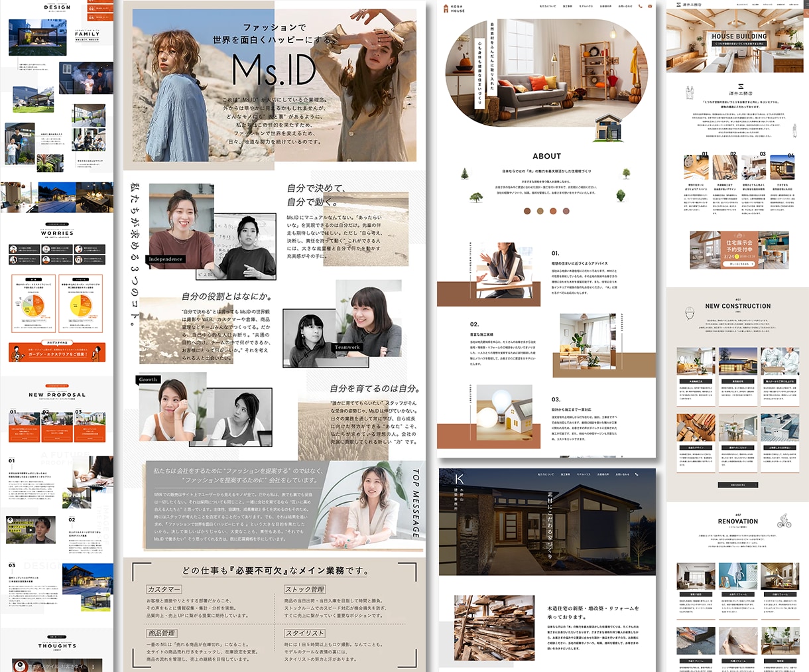
Task: Click the dark button below the NEW CONSTRUCTION cards
Action: tap(737, 485)
